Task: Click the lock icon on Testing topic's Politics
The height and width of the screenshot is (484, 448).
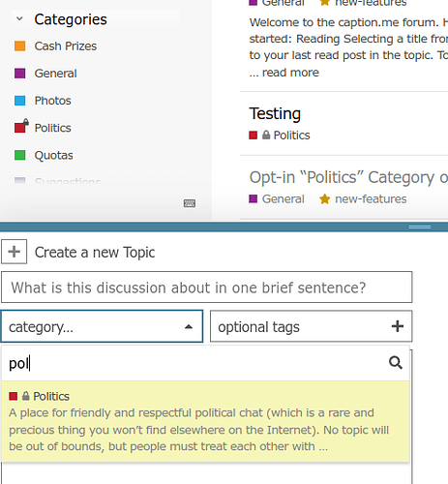Action: (x=266, y=135)
